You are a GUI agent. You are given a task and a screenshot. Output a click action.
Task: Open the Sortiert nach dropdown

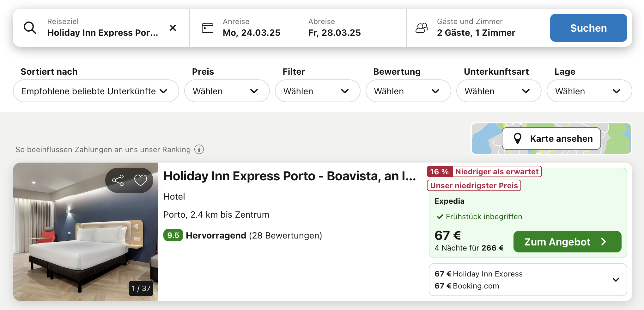tap(96, 91)
